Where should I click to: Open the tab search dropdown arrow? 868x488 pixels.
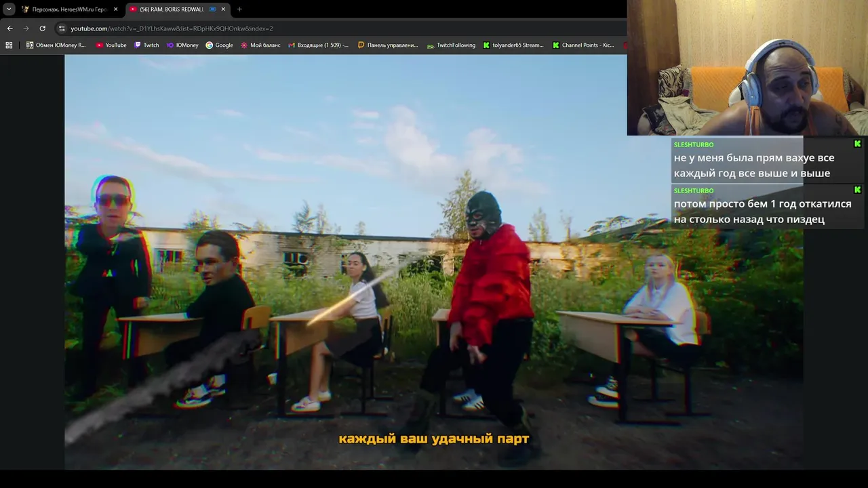(9, 9)
